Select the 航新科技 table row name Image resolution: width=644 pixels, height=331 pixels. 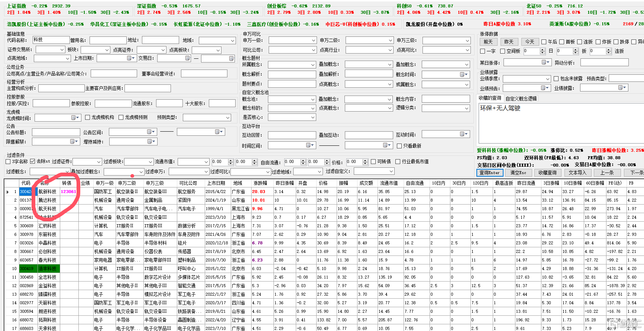pyautogui.click(x=48, y=192)
